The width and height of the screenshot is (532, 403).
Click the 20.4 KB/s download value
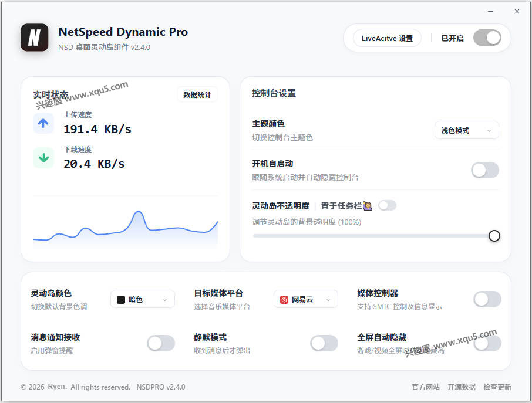[94, 164]
